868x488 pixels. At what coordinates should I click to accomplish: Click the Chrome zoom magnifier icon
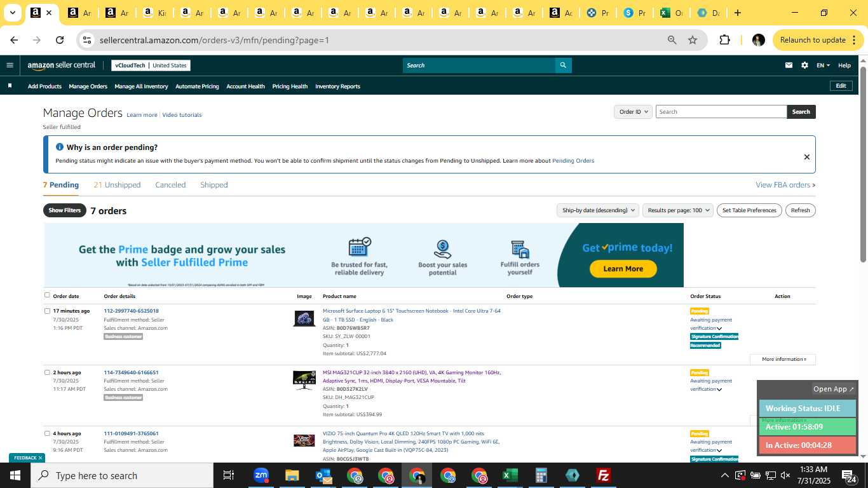pos(672,40)
